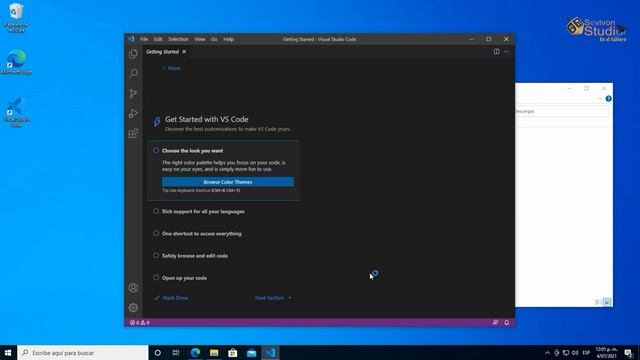Click volume icon in system tray
This screenshot has height=360, width=640.
tap(575, 353)
